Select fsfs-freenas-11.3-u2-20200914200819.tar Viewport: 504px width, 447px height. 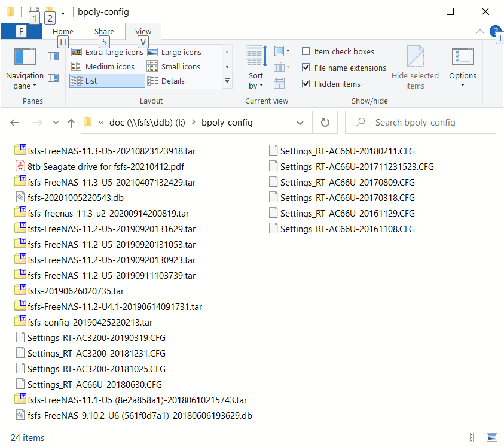(102, 214)
